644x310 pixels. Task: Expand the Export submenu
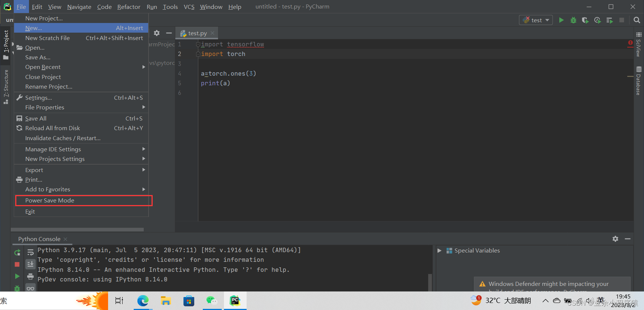(x=81, y=170)
